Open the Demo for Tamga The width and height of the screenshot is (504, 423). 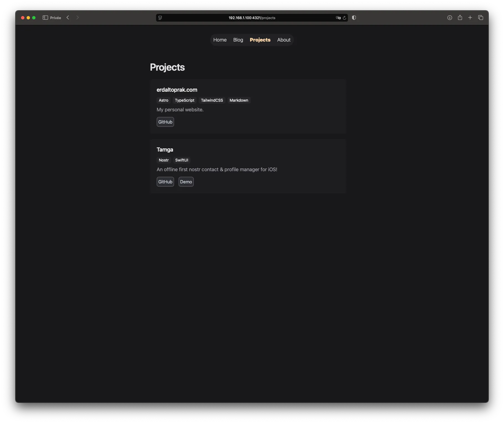186,182
